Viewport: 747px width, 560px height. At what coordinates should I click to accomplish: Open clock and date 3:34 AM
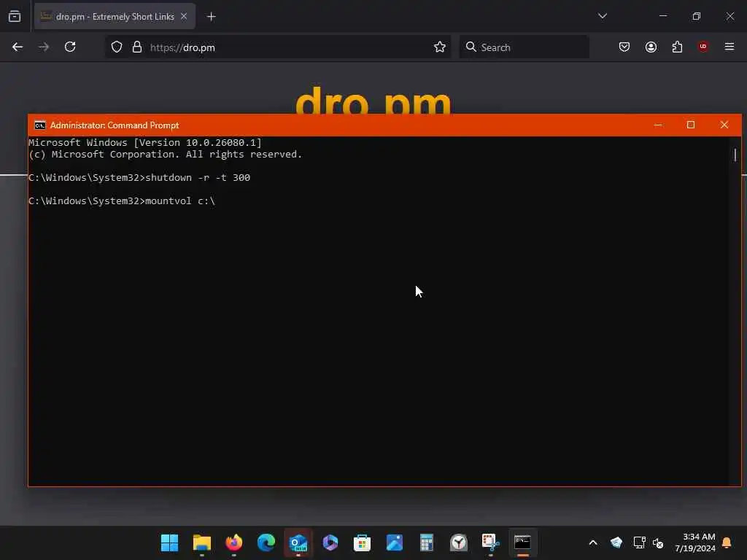point(695,542)
